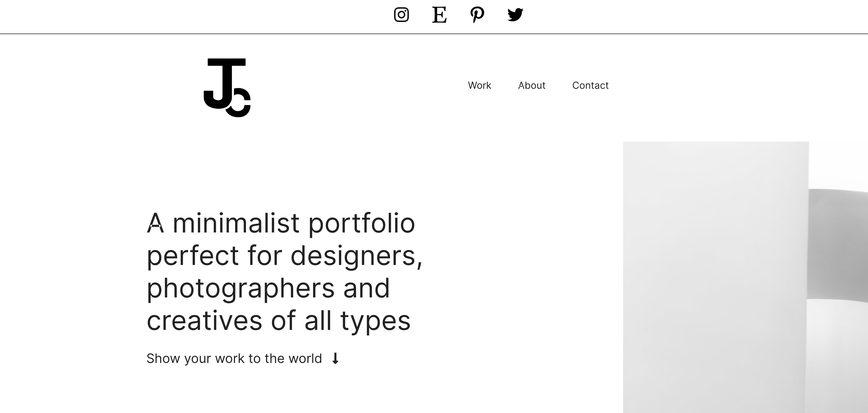868x413 pixels.
Task: Go to the About page
Action: (x=532, y=86)
